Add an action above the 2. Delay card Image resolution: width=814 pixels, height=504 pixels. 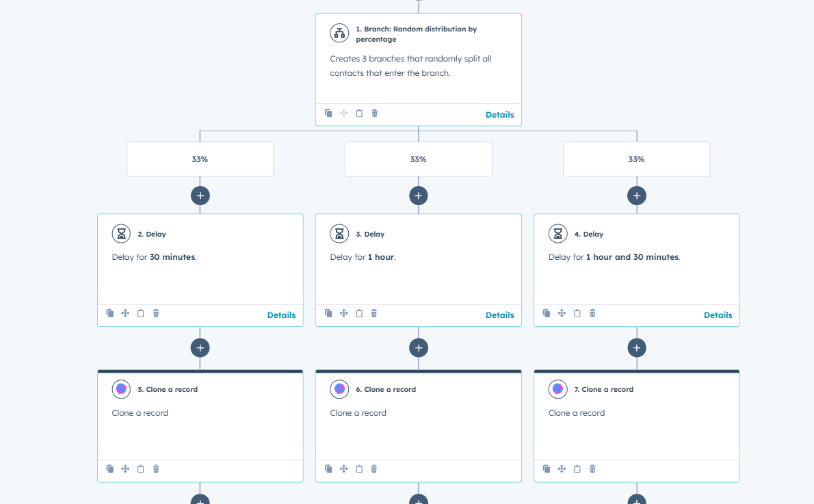tap(200, 196)
